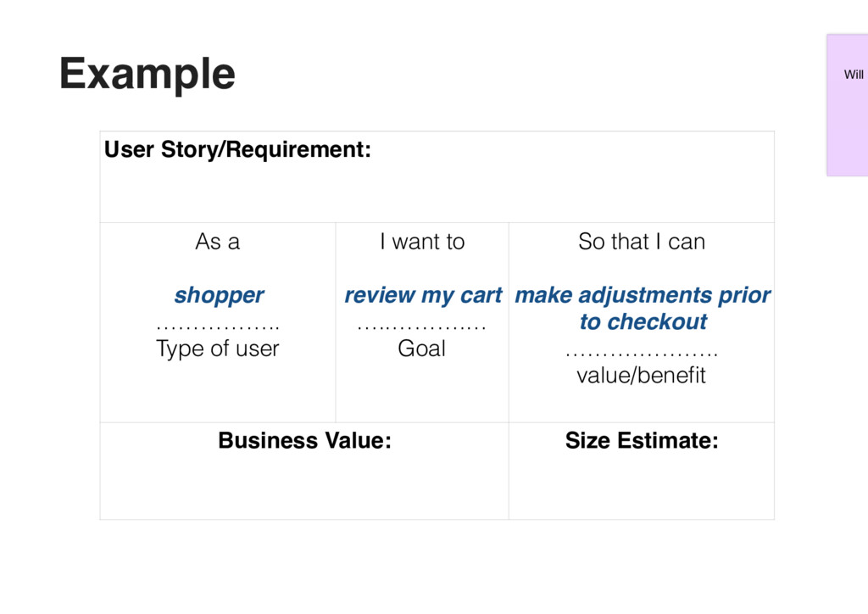Select the "review my cart" text
This screenshot has height=614, width=868.
[422, 295]
